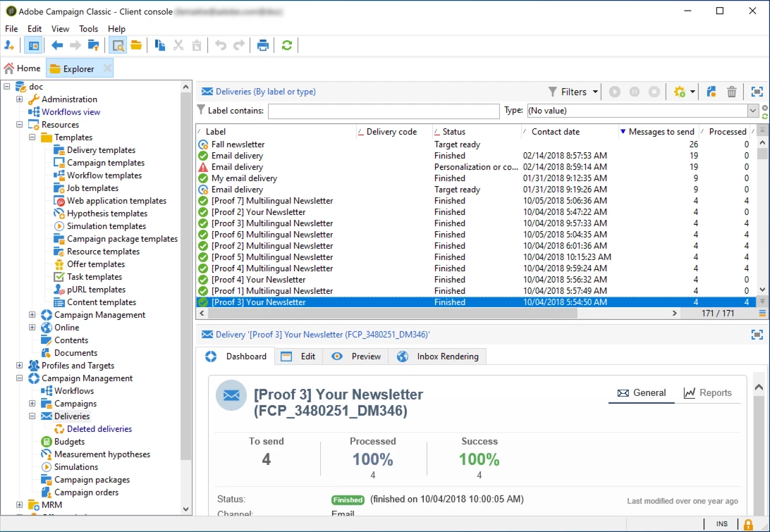Click the lock icon in status bar
Viewport: 770px width, 532px height.
click(x=748, y=525)
